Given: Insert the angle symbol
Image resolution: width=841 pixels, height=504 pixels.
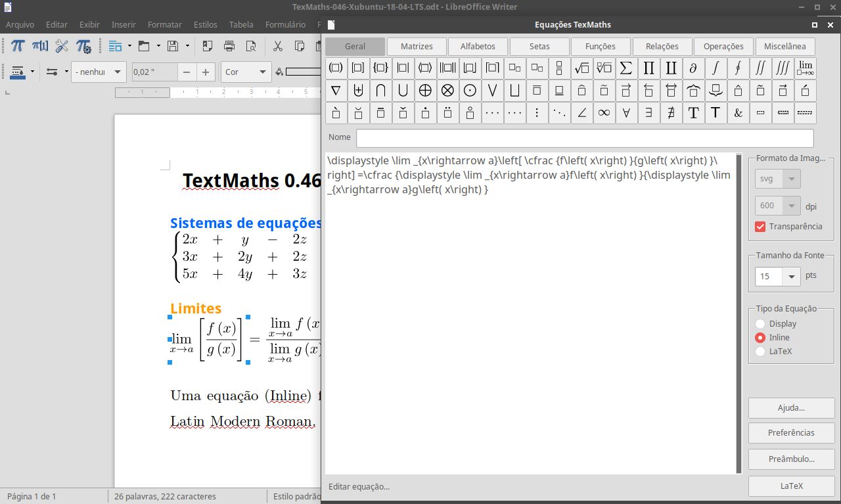Looking at the screenshot, I should click(581, 112).
